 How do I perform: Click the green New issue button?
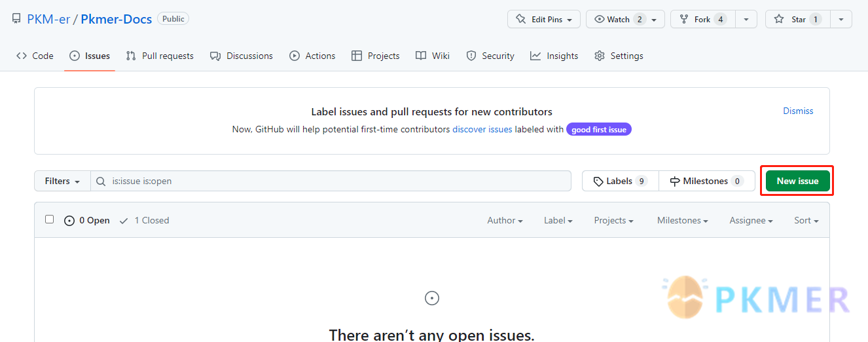(x=797, y=181)
